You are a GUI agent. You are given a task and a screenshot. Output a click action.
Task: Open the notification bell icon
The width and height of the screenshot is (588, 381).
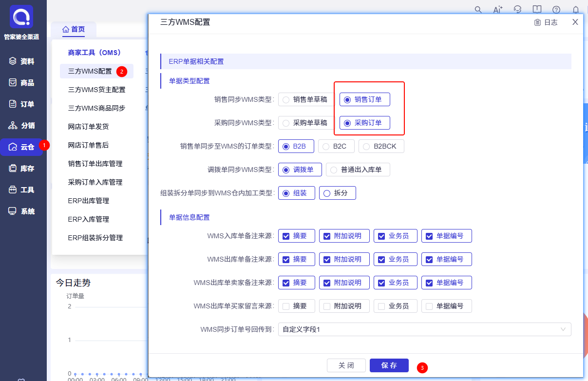(x=576, y=9)
